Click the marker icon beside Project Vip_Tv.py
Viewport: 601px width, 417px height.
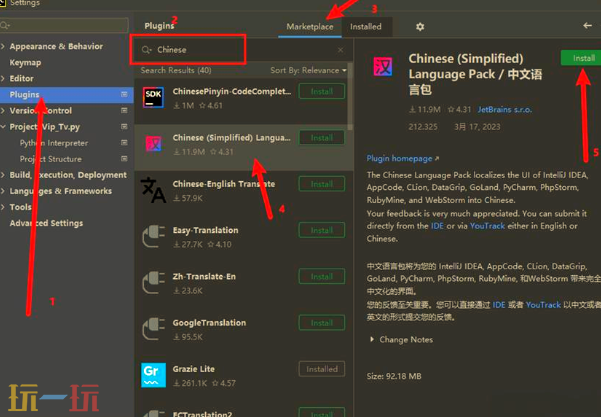pos(124,126)
